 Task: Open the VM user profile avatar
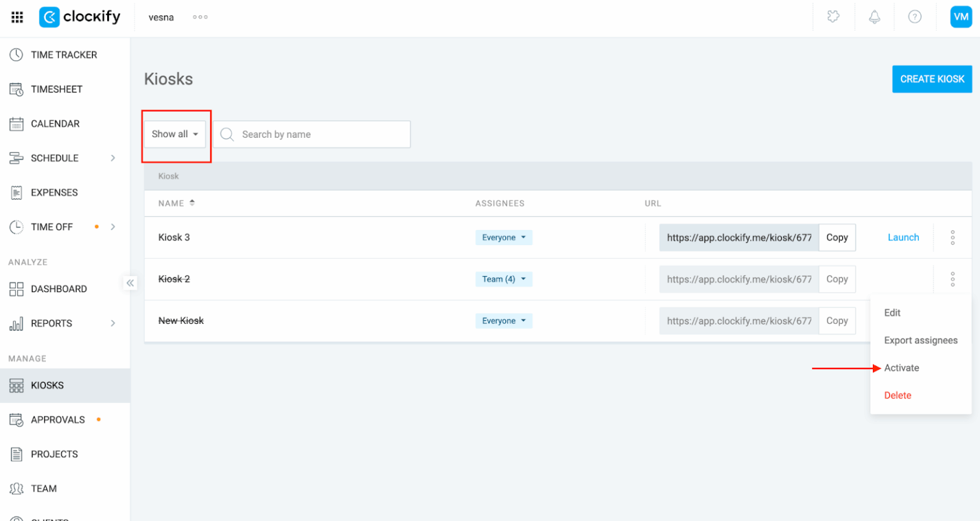(960, 17)
